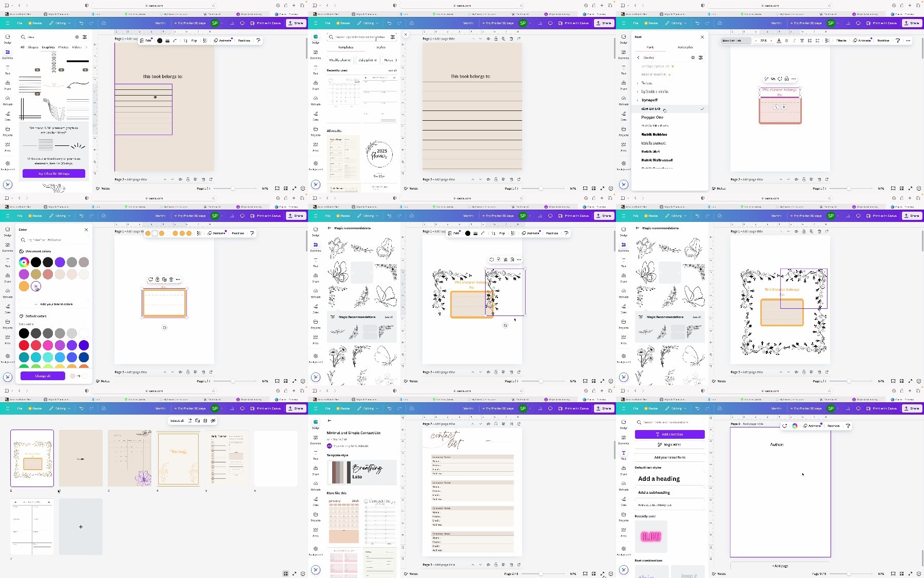Viewport: 924px width, 578px height.
Task: Delete the orange frame using the trash icon
Action: pos(171,279)
